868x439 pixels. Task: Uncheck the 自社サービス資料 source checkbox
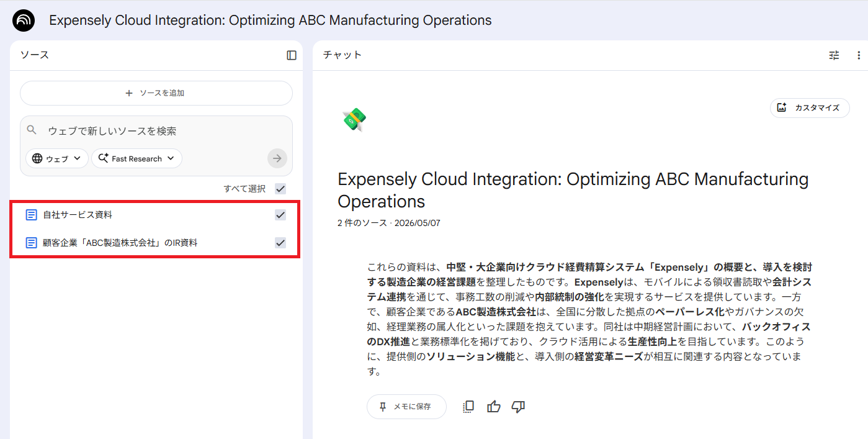coord(280,215)
